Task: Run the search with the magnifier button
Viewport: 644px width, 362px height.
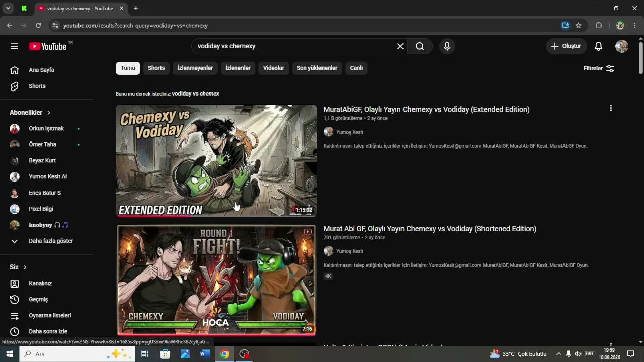Action: tap(420, 46)
